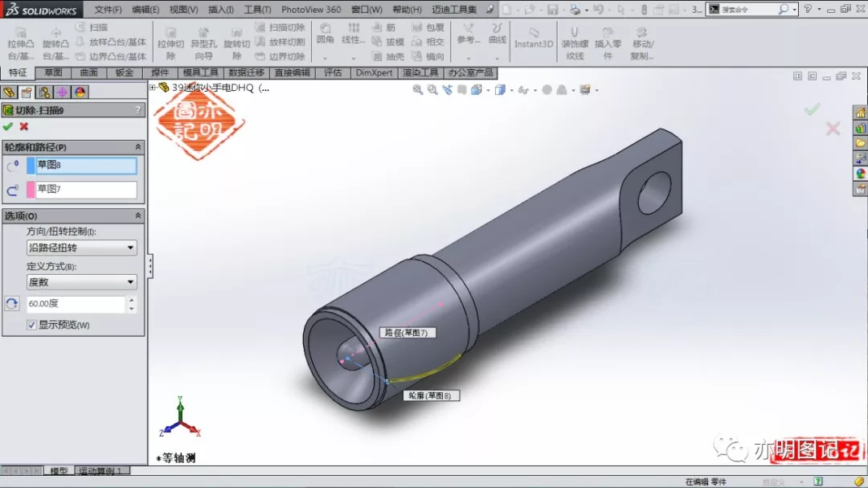Switch to the 草图 sketch tab
868x488 pixels.
(x=53, y=72)
